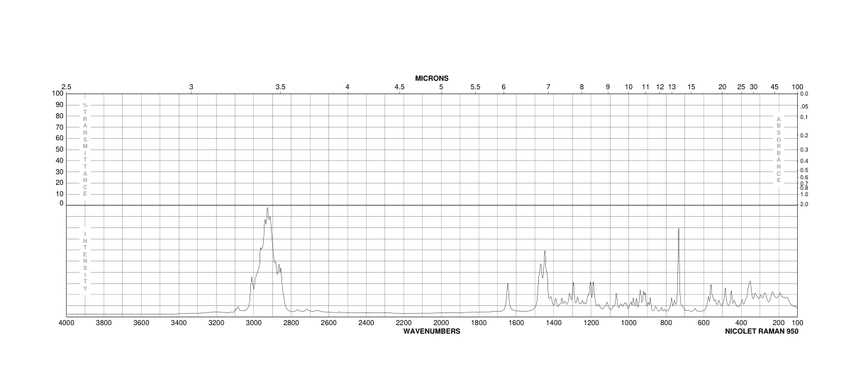Click the tallest Raman peak near 2920 wavenumbers
Screen dimensions: 868x374
coord(267,208)
